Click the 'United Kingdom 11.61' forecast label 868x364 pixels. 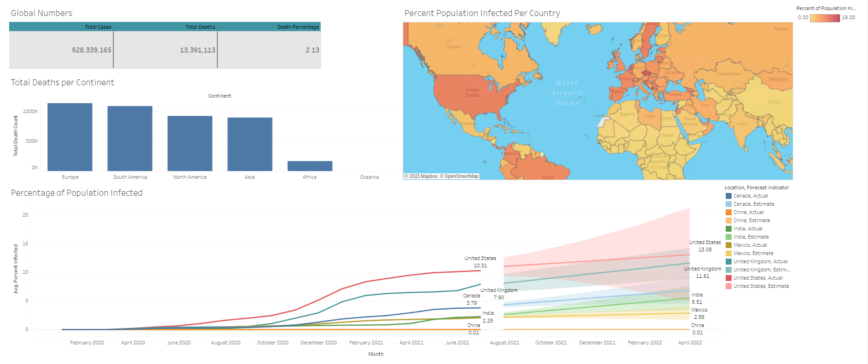point(702,273)
